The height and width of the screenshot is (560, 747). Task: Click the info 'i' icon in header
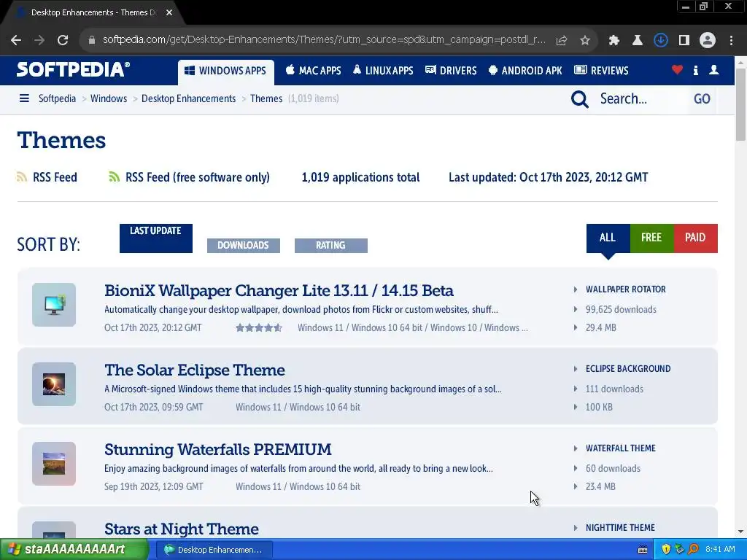pyautogui.click(x=695, y=71)
